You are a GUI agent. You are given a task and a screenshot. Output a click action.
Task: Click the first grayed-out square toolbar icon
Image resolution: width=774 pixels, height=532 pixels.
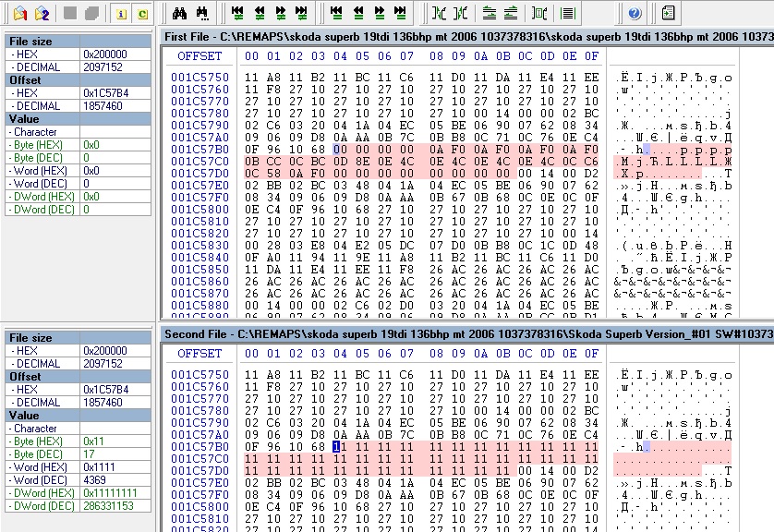pos(70,13)
